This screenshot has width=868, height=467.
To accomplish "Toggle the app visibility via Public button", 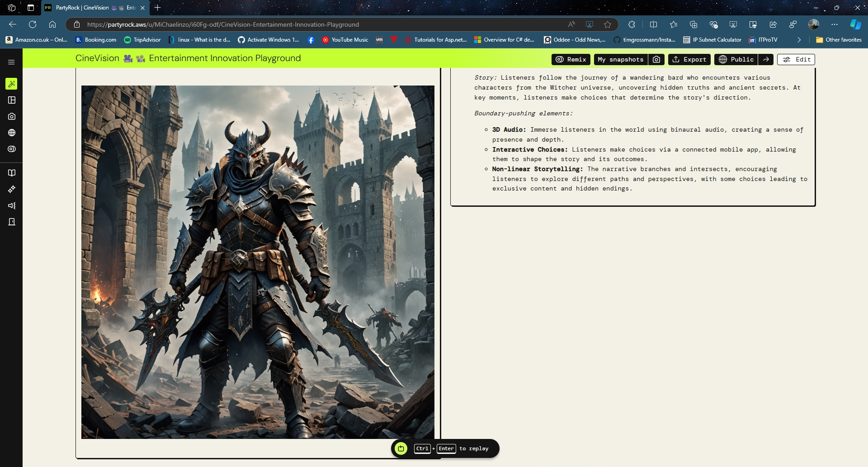I will click(x=736, y=59).
